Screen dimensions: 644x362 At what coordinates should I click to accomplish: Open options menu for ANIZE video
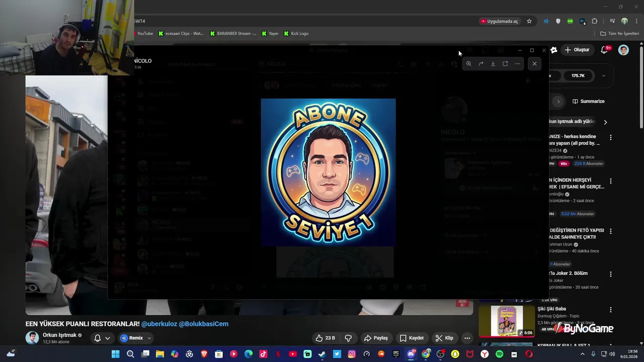(x=611, y=137)
